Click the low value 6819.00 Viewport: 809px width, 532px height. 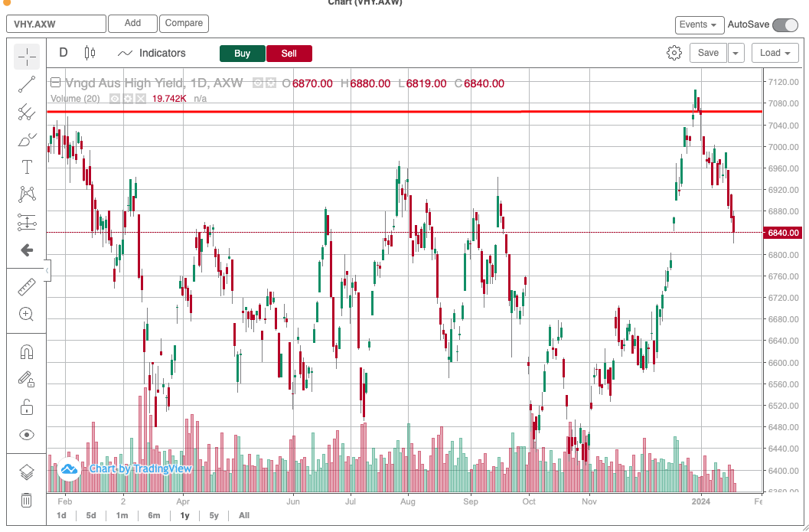426,83
